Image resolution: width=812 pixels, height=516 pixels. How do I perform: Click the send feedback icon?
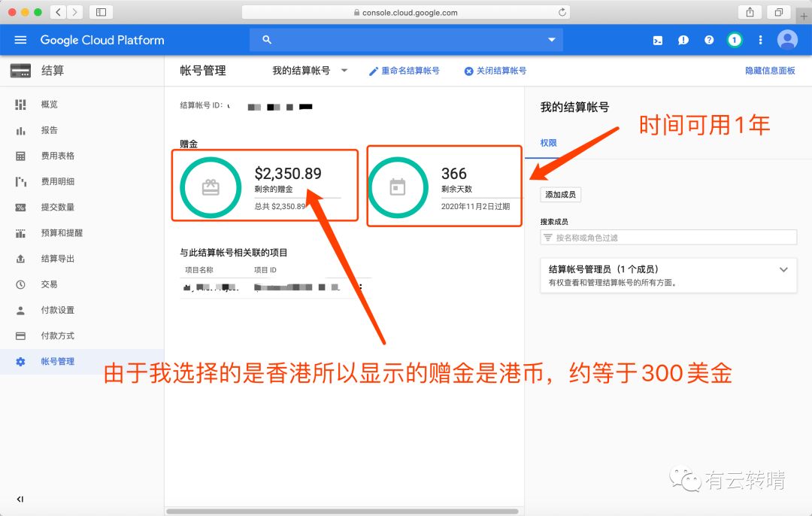683,40
